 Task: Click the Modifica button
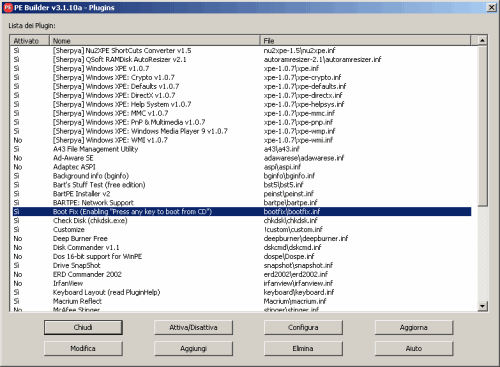83,348
